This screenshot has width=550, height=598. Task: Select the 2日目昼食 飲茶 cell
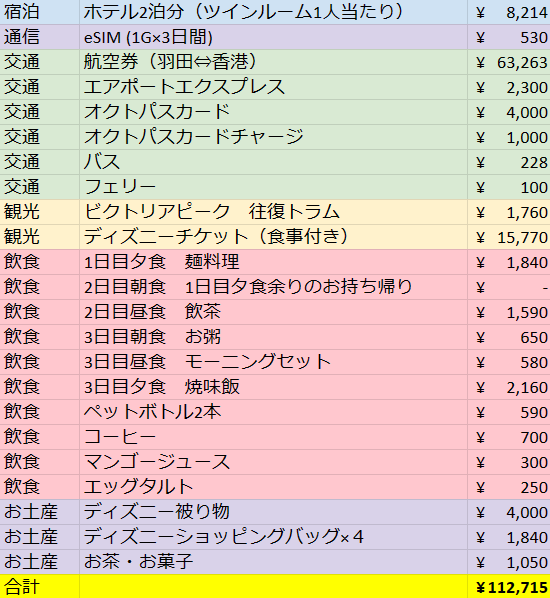click(x=273, y=312)
